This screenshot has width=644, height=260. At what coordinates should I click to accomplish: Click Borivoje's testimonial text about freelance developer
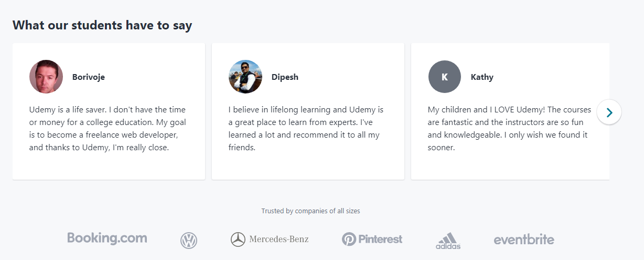(x=108, y=129)
